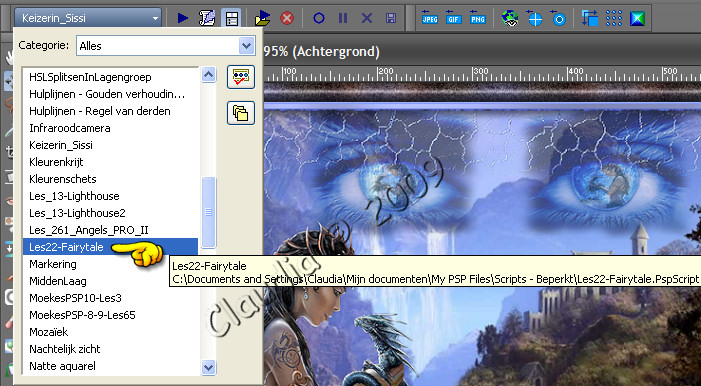Click the stacked folders button beside list

(241, 113)
